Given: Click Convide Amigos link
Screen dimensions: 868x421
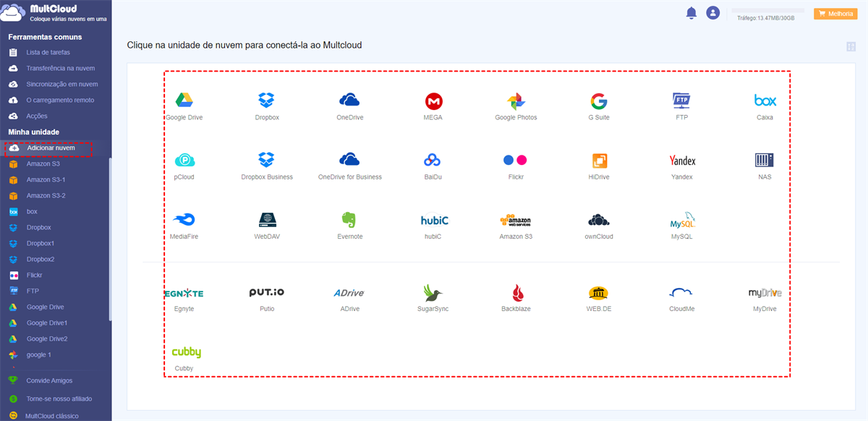Looking at the screenshot, I should [x=49, y=380].
